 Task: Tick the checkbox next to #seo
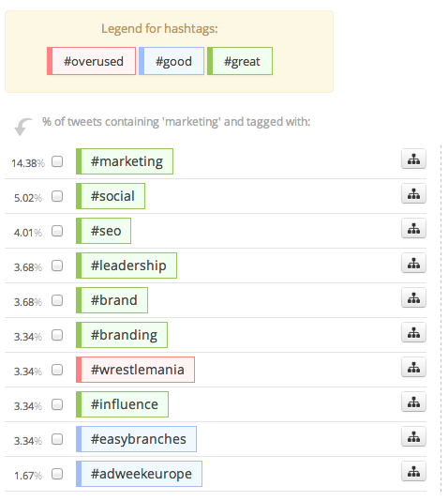pos(57,231)
